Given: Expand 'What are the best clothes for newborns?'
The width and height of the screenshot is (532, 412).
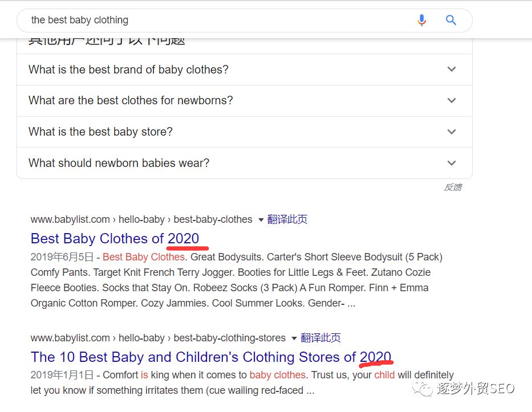Looking at the screenshot, I should coord(244,101).
